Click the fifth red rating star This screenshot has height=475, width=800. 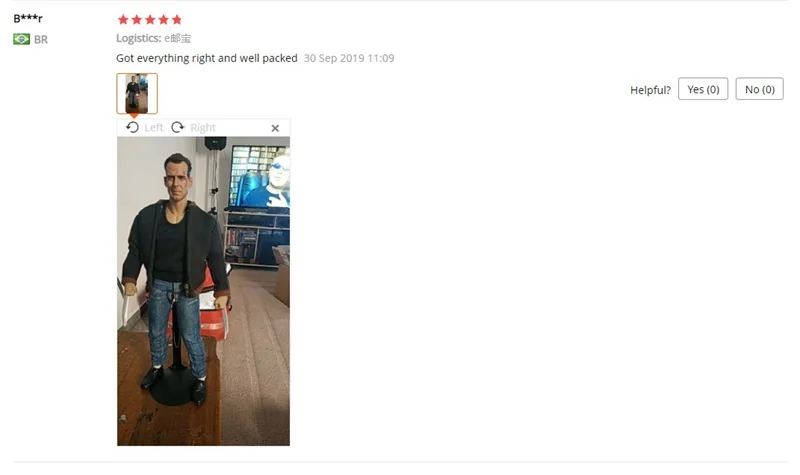click(x=177, y=19)
